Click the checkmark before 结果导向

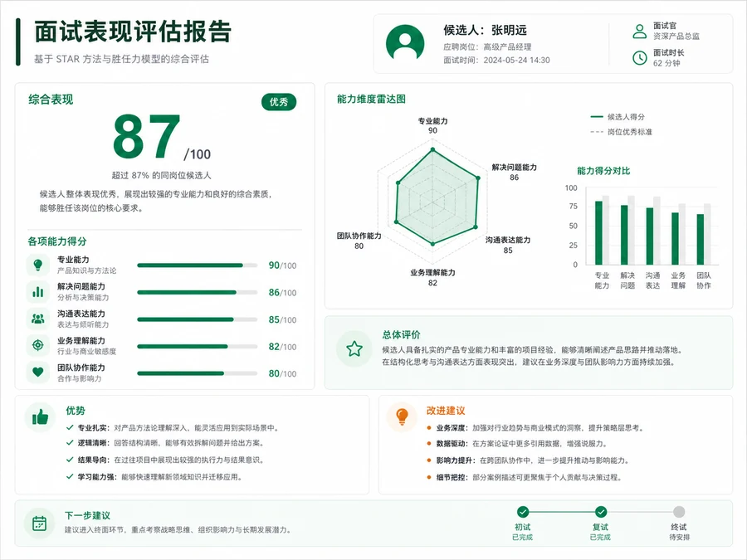click(x=70, y=460)
